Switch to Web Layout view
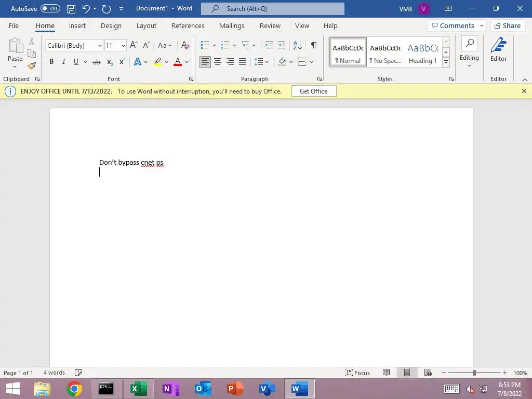The height and width of the screenshot is (399, 532). click(x=428, y=373)
